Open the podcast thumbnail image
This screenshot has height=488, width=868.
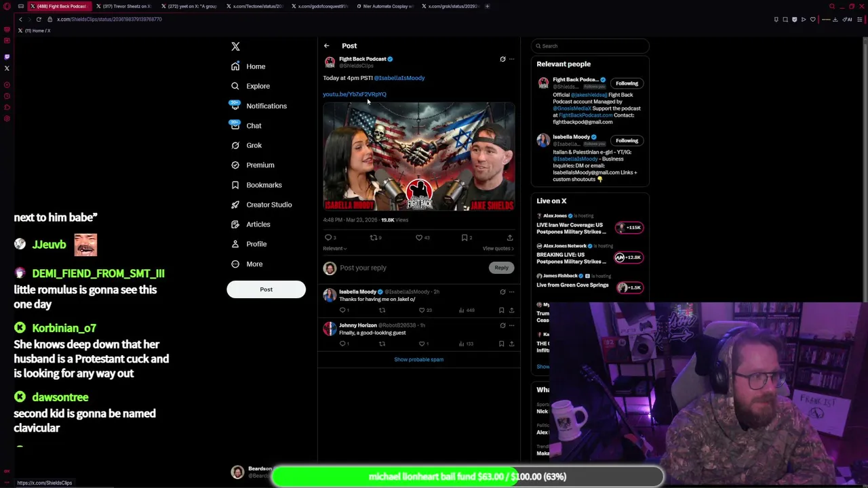[418, 157]
